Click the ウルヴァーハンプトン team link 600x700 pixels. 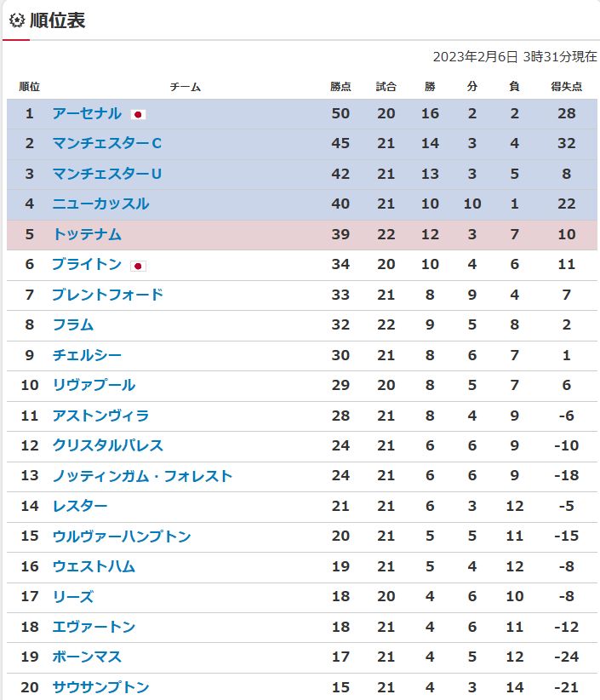122,536
